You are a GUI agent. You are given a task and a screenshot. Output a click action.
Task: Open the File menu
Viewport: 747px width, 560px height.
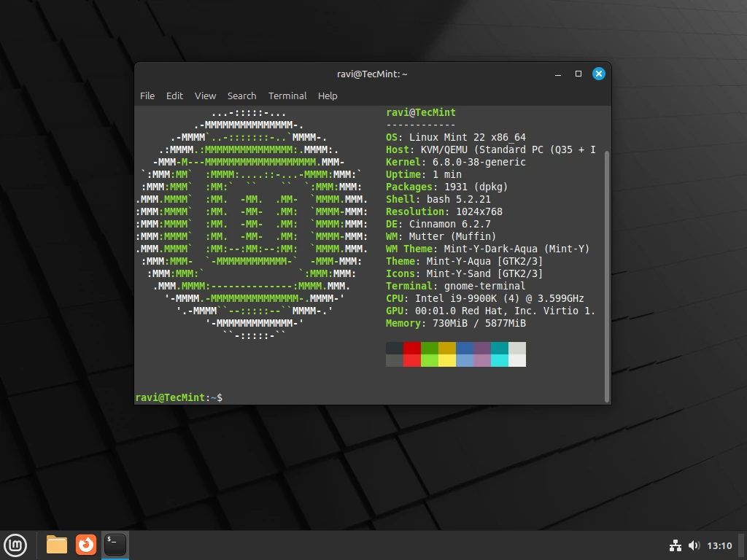[x=147, y=96]
